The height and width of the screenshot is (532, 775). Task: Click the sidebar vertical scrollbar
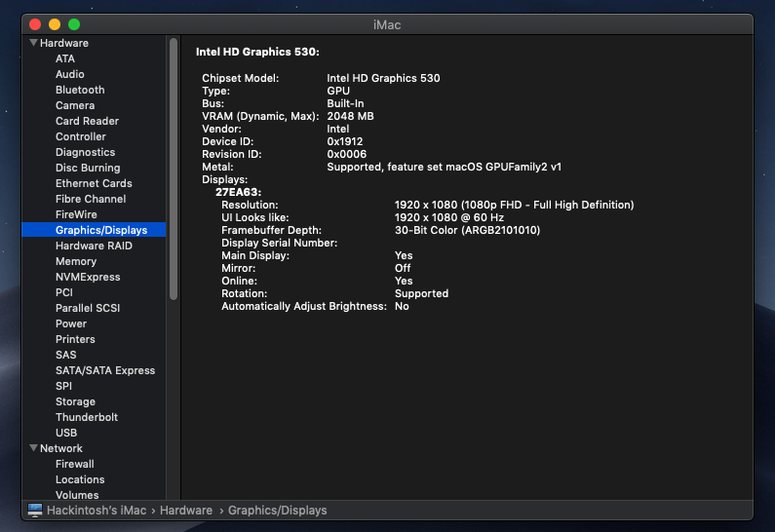174,169
